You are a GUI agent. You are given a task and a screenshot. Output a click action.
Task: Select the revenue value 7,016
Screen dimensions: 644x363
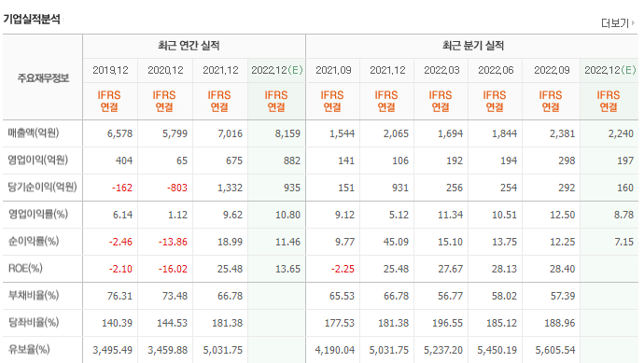(x=230, y=133)
